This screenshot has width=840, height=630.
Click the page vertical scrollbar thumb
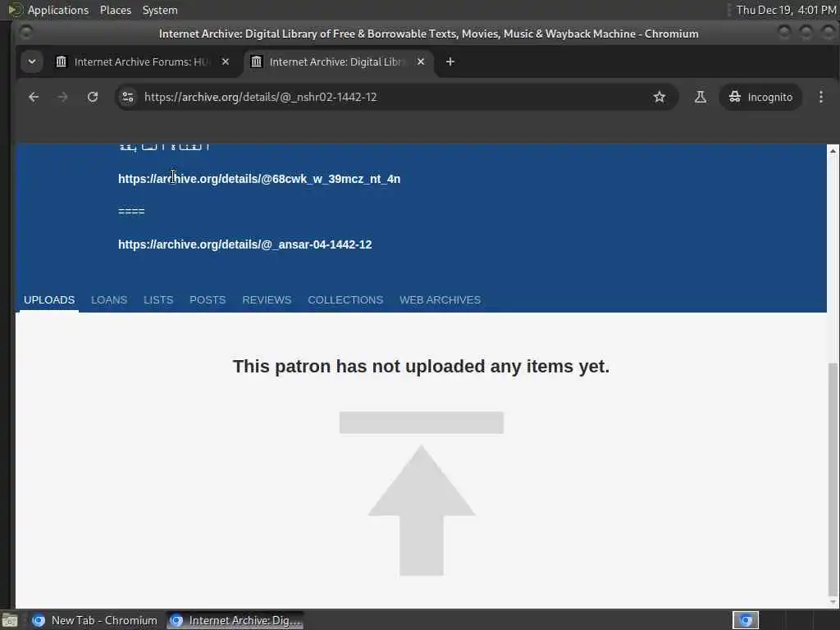833,479
